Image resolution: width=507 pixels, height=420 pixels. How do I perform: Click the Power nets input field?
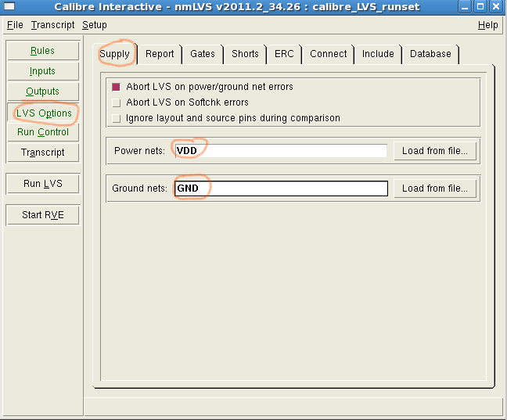tap(281, 151)
